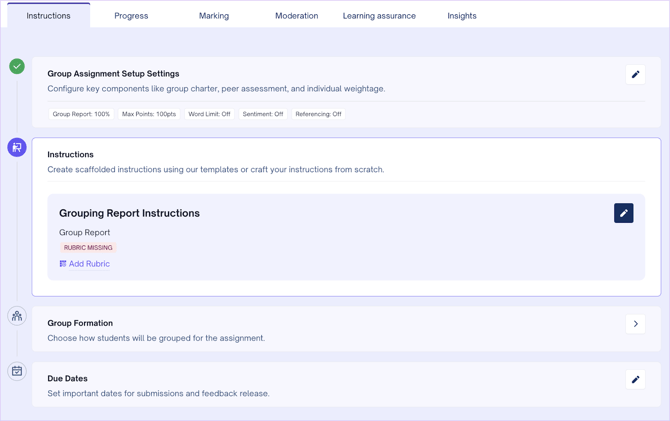Click the Word Limit: Off tag
Viewport: 670px width, 421px height.
click(210, 114)
